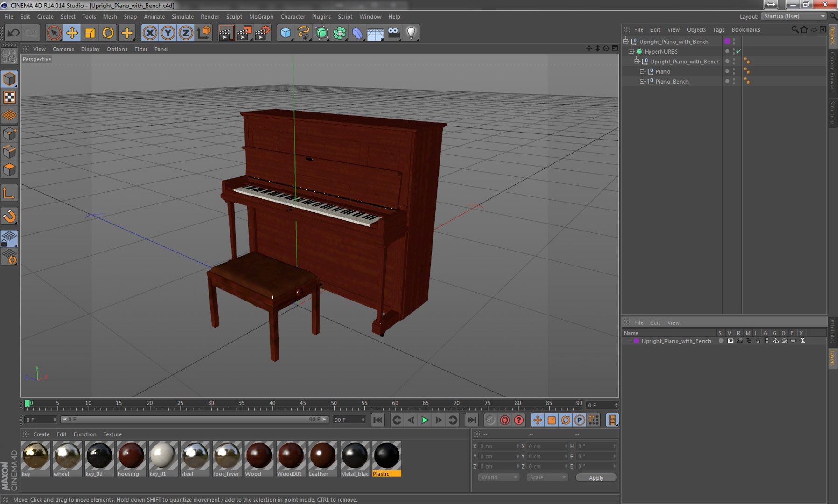Toggle Enable Snap magnet icon
The image size is (838, 504).
click(9, 216)
